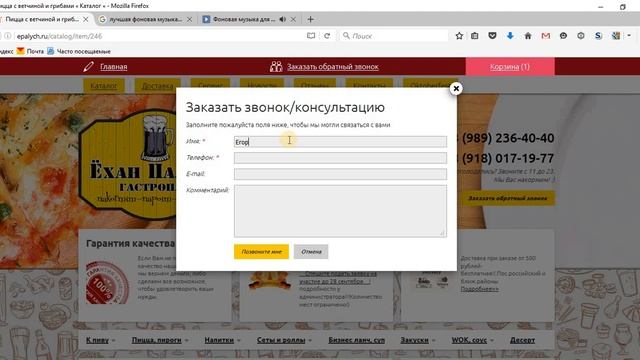Click the name input field containing Егор
Image resolution: width=640 pixels, height=360 pixels.
click(x=340, y=142)
